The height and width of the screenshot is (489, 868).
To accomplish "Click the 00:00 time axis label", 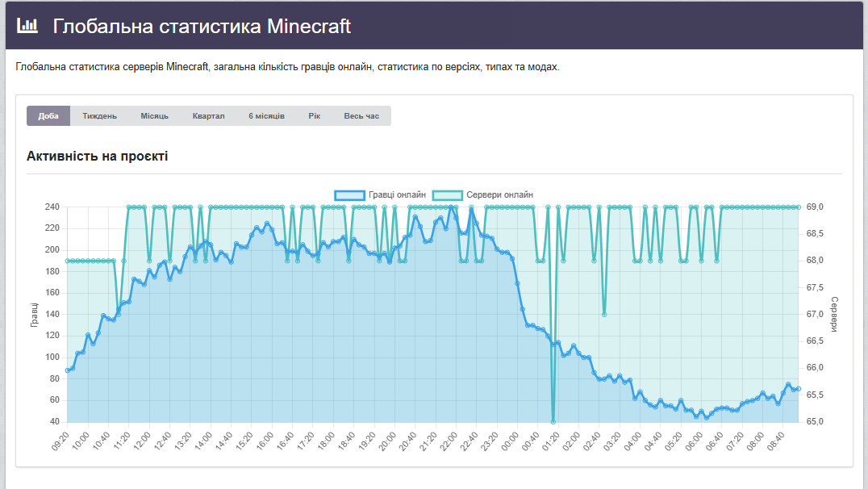I will tap(509, 441).
